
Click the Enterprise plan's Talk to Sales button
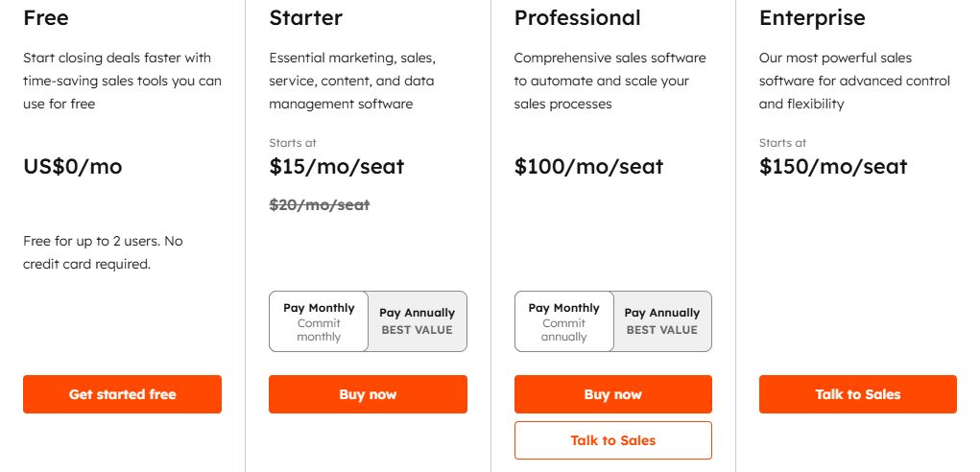point(858,394)
